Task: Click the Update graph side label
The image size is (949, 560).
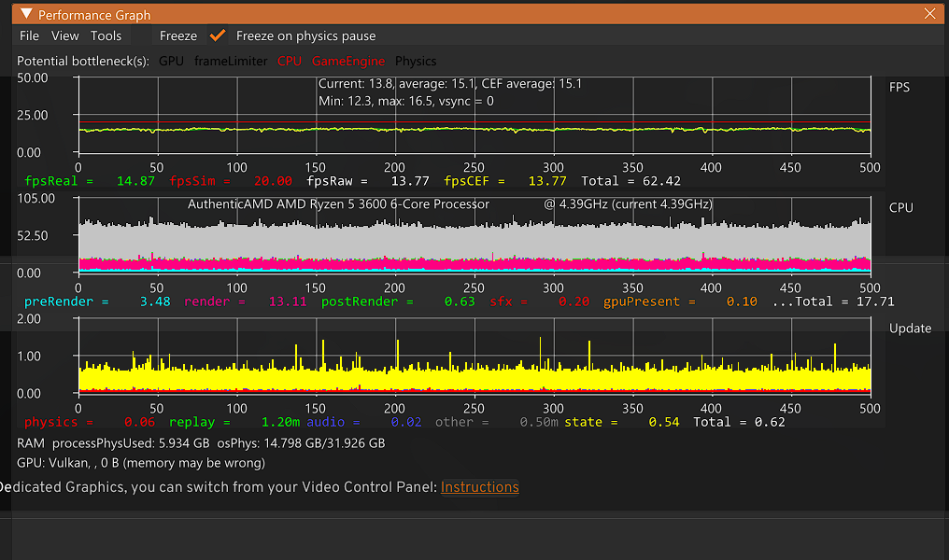Action: (x=910, y=329)
